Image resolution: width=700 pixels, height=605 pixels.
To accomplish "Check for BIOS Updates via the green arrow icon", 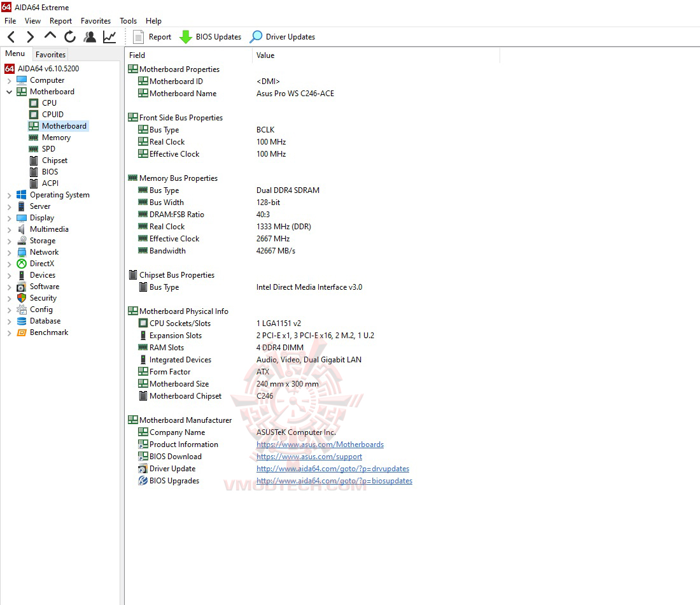I will tap(186, 37).
